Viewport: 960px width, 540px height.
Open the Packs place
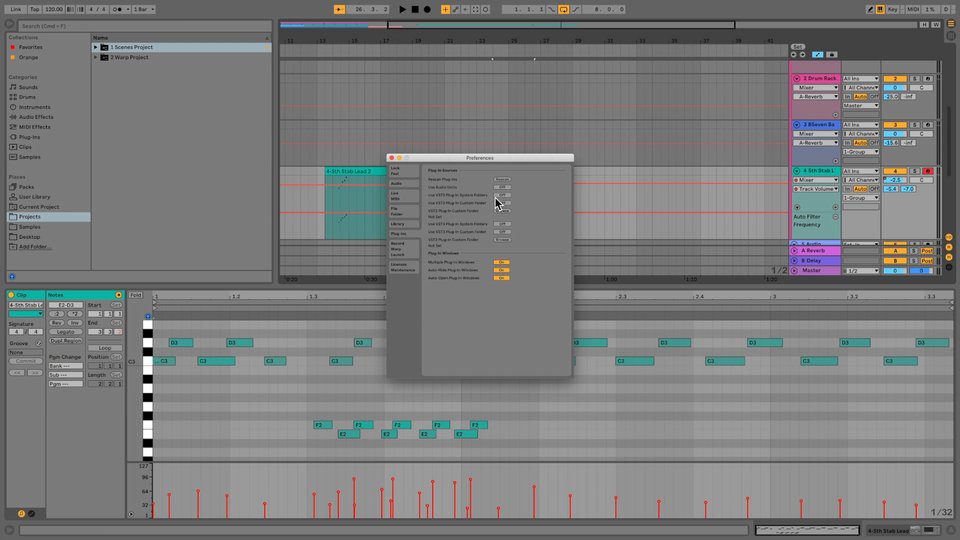pos(26,187)
